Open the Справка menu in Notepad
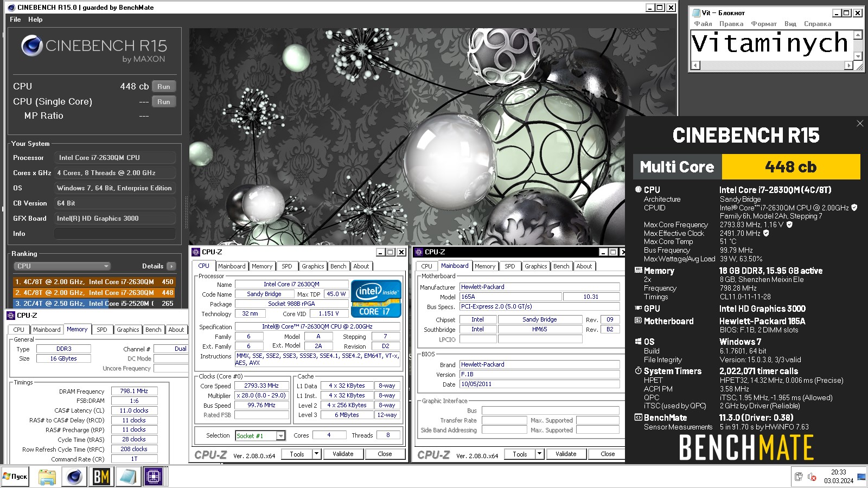 pos(818,24)
